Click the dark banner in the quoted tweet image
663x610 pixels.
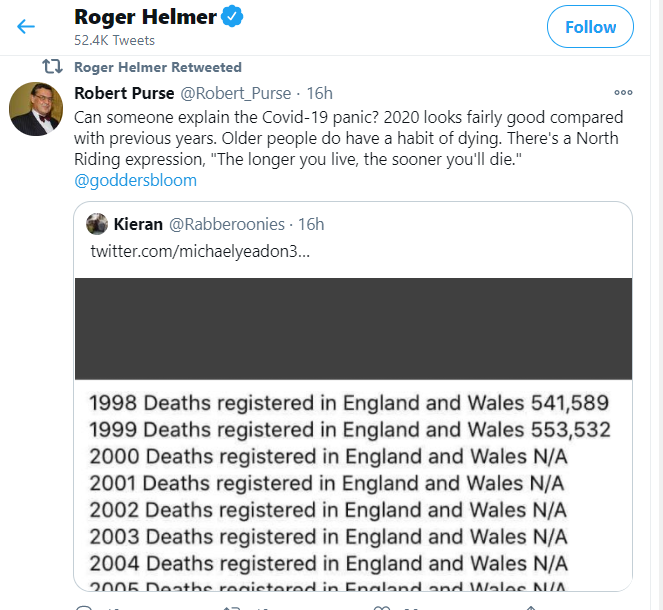[352, 328]
